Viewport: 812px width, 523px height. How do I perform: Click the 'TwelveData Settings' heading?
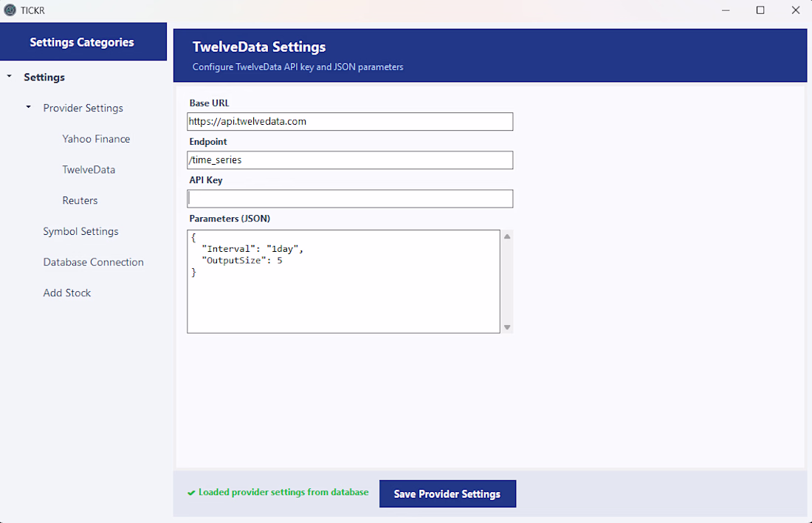point(259,47)
